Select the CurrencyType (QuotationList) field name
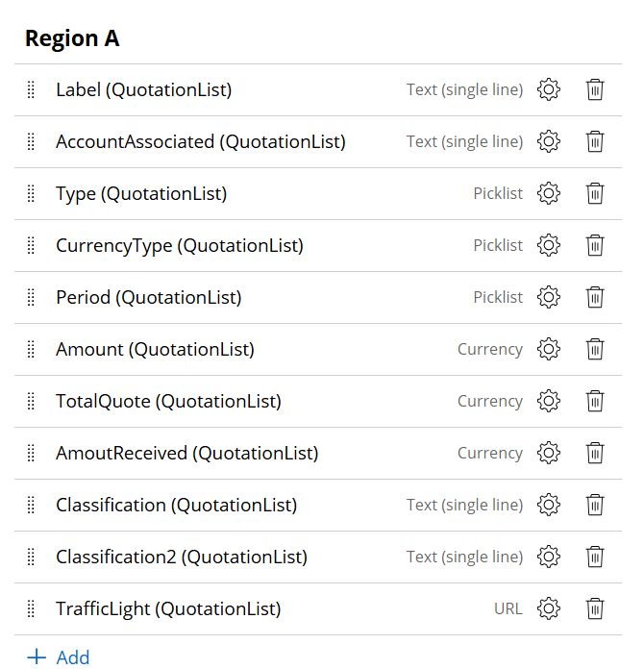The width and height of the screenshot is (644, 669). (180, 246)
